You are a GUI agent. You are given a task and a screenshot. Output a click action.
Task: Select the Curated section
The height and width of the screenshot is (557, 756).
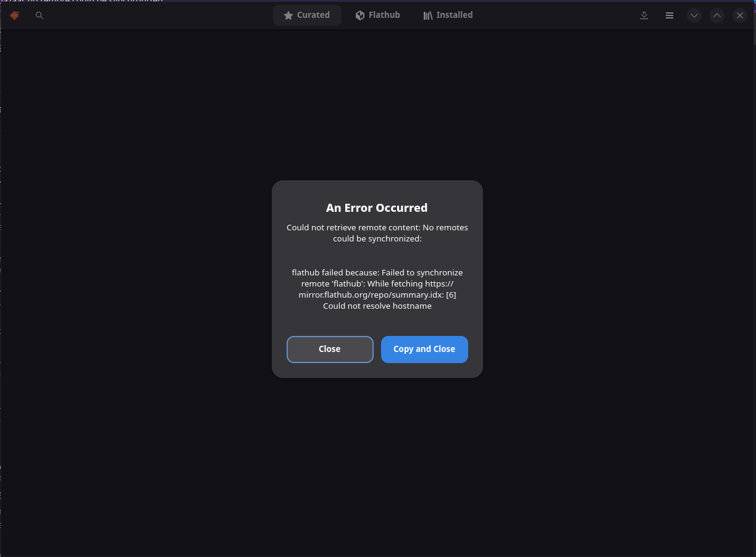pos(307,15)
